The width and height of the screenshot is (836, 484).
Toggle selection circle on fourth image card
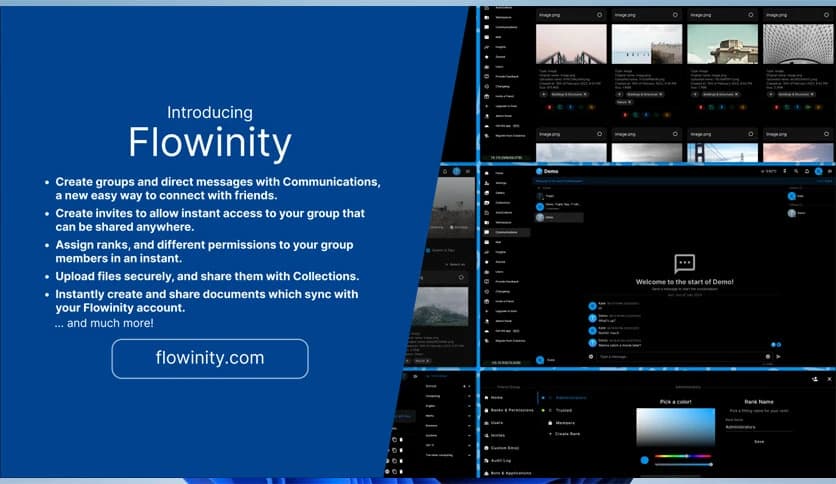(826, 15)
